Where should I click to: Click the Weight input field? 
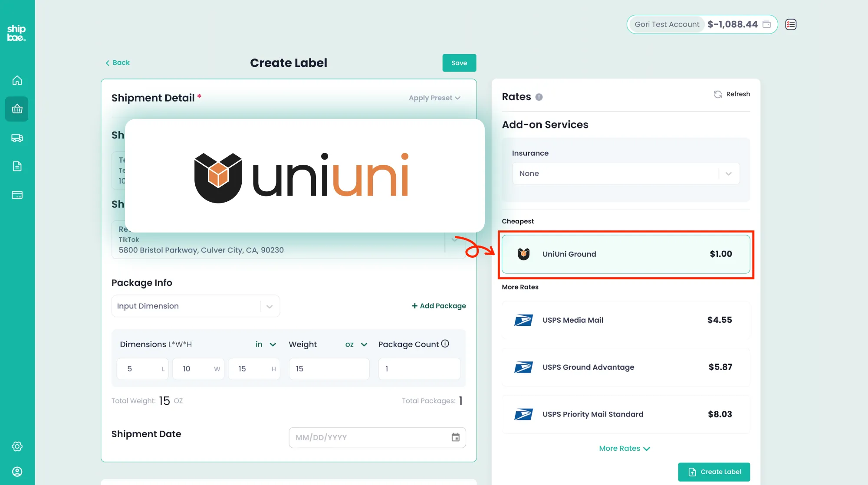click(329, 369)
